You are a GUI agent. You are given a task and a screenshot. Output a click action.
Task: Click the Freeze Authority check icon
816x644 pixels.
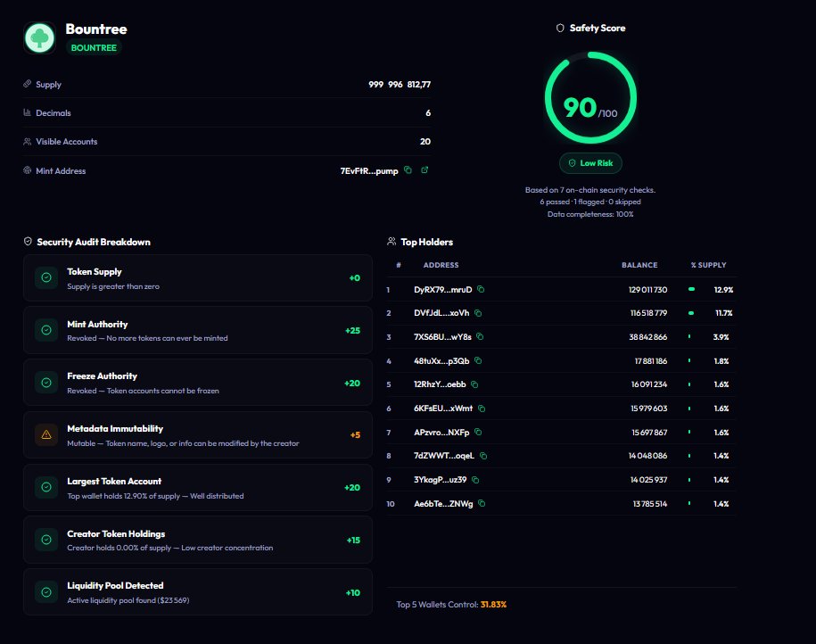click(x=46, y=383)
